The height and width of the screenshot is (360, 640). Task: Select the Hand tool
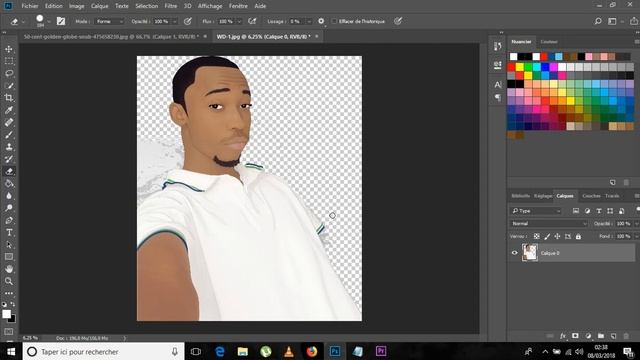tap(9, 269)
